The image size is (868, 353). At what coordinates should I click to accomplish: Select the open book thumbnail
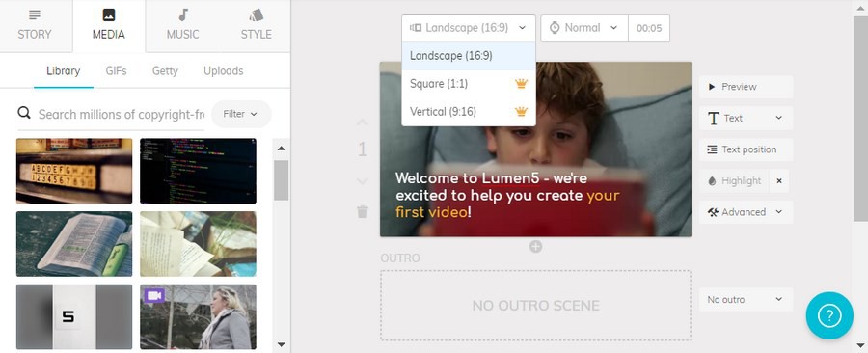point(74,244)
